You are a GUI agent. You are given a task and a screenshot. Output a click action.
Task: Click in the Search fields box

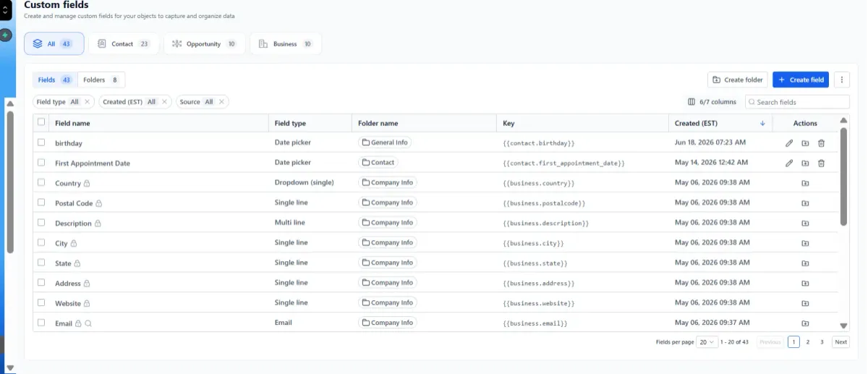[x=797, y=102]
